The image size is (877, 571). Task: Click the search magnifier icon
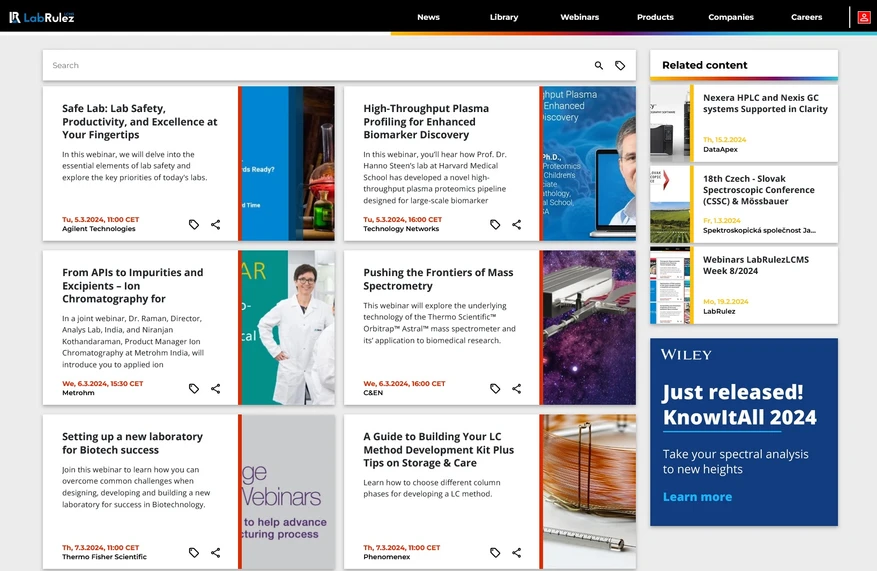[x=598, y=65]
